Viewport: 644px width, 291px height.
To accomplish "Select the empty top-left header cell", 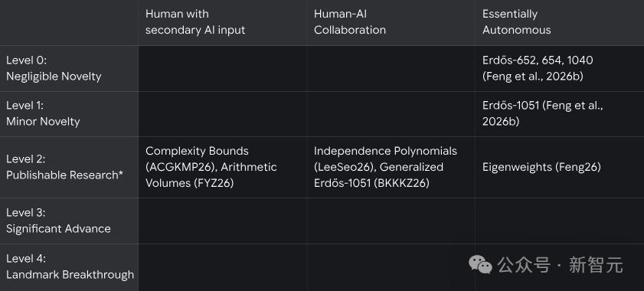I will (69, 23).
